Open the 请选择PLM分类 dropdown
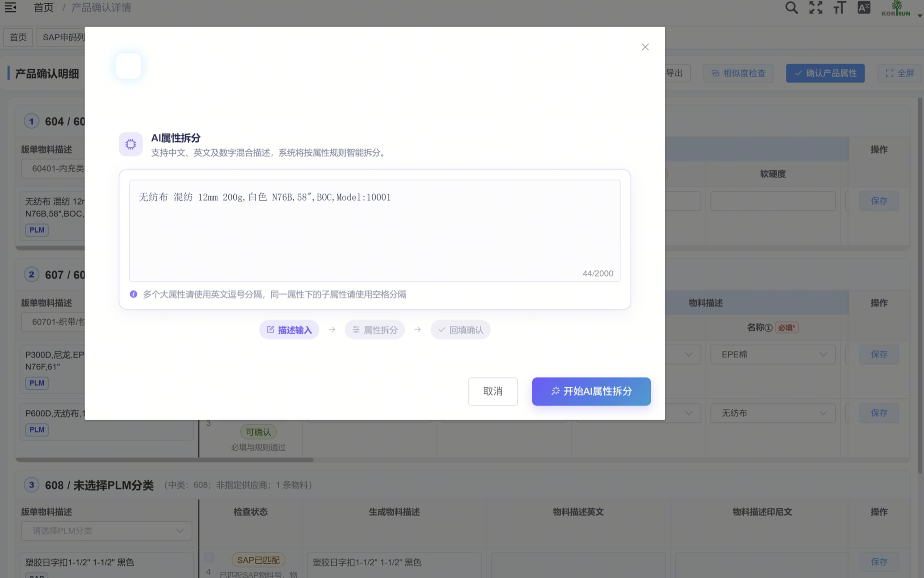Viewport: 924px width, 578px height. [x=106, y=531]
